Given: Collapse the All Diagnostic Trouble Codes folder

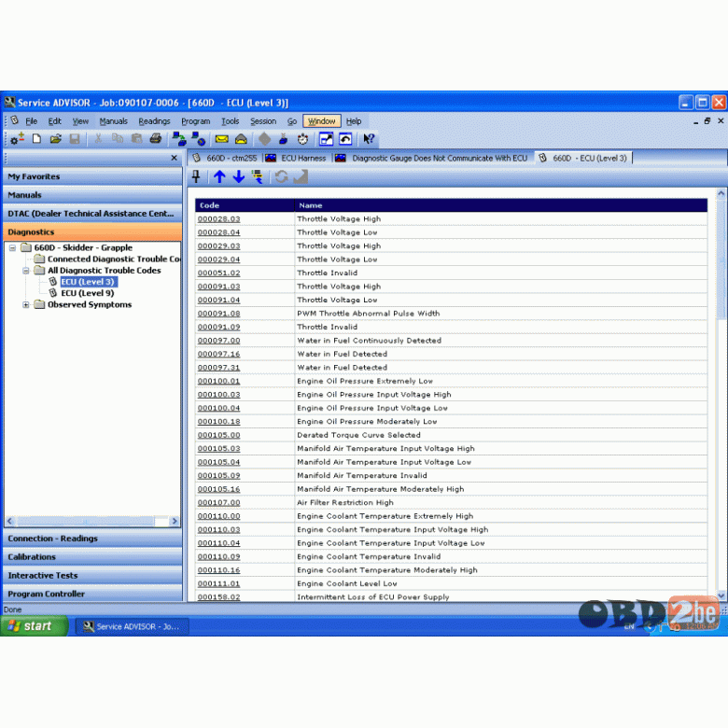Looking at the screenshot, I should tap(26, 271).
